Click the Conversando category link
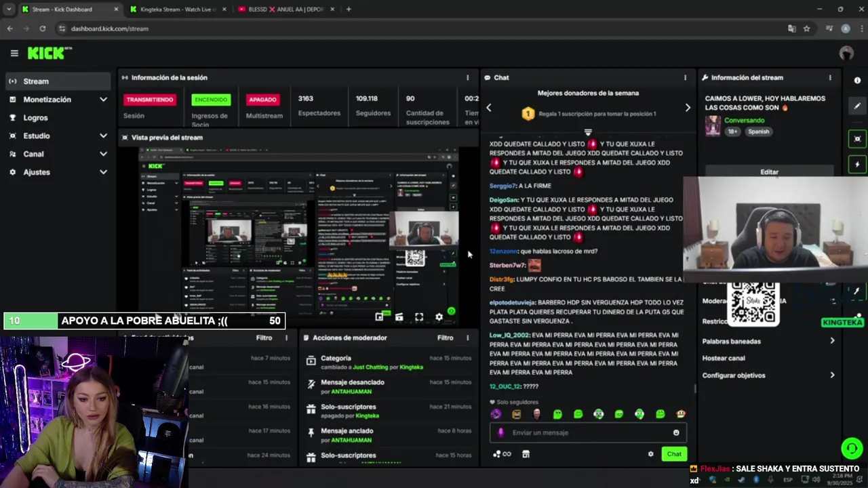The height and width of the screenshot is (488, 868). (744, 120)
